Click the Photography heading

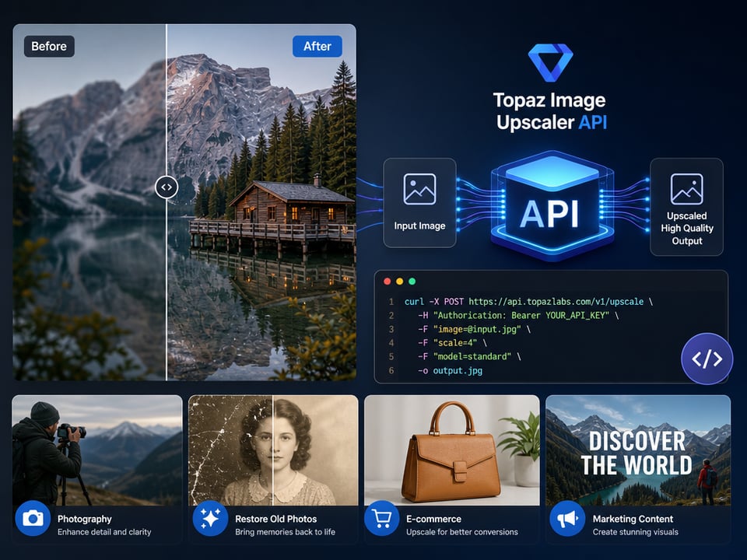click(84, 519)
